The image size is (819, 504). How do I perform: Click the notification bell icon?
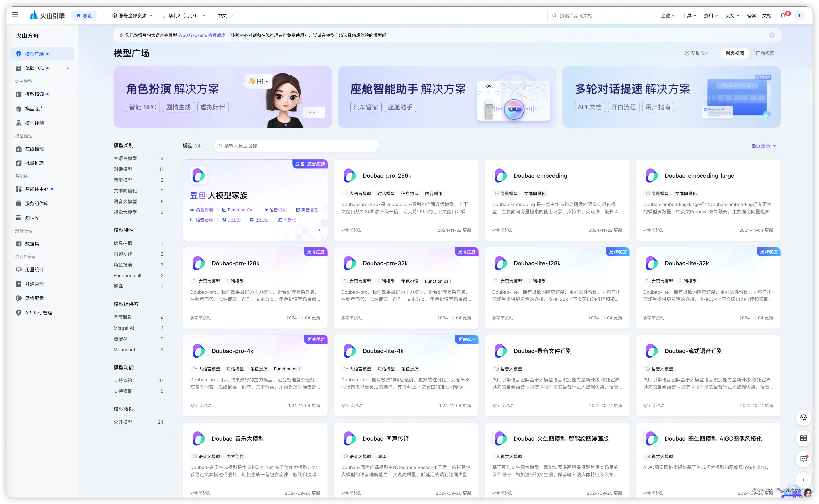click(x=783, y=16)
